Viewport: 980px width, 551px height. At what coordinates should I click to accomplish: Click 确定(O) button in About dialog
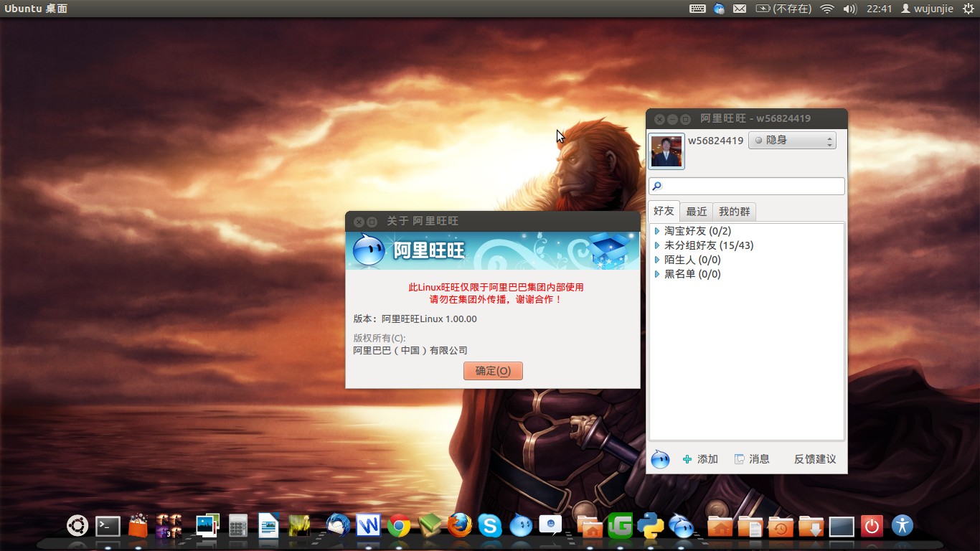493,371
